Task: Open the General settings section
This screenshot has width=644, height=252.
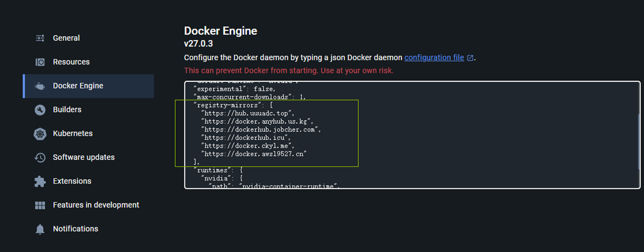Action: tap(88, 38)
